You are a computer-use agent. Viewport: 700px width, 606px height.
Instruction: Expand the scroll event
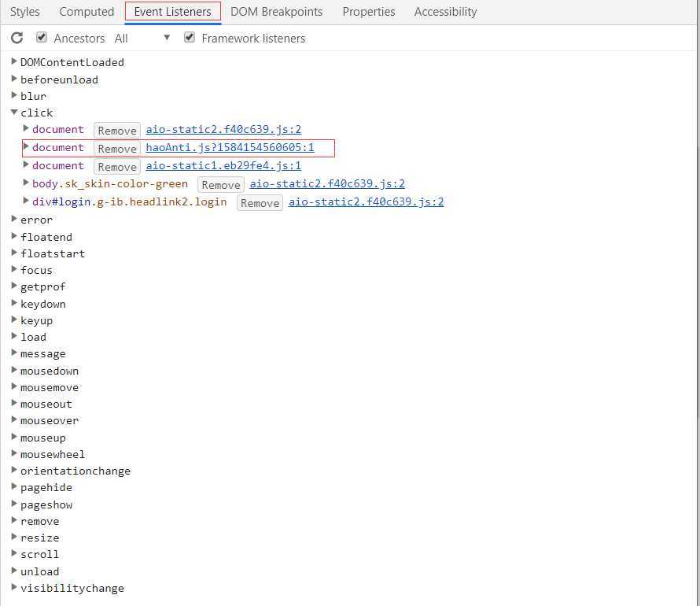tap(14, 553)
